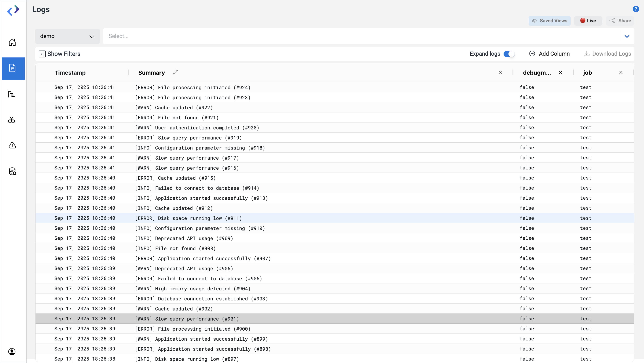
Task: Edit the Summary column with pencil icon
Action: click(175, 72)
